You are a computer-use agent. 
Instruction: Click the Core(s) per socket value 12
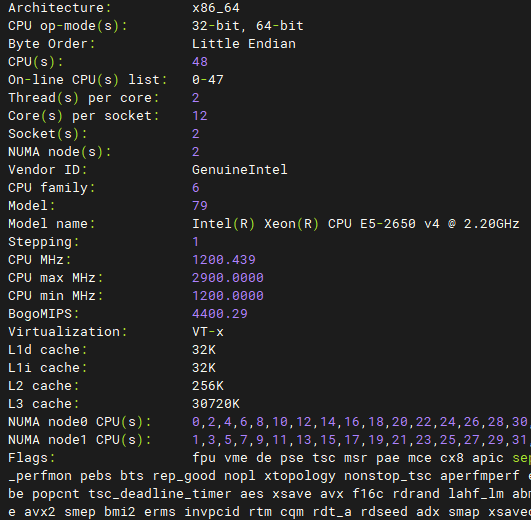(200, 116)
